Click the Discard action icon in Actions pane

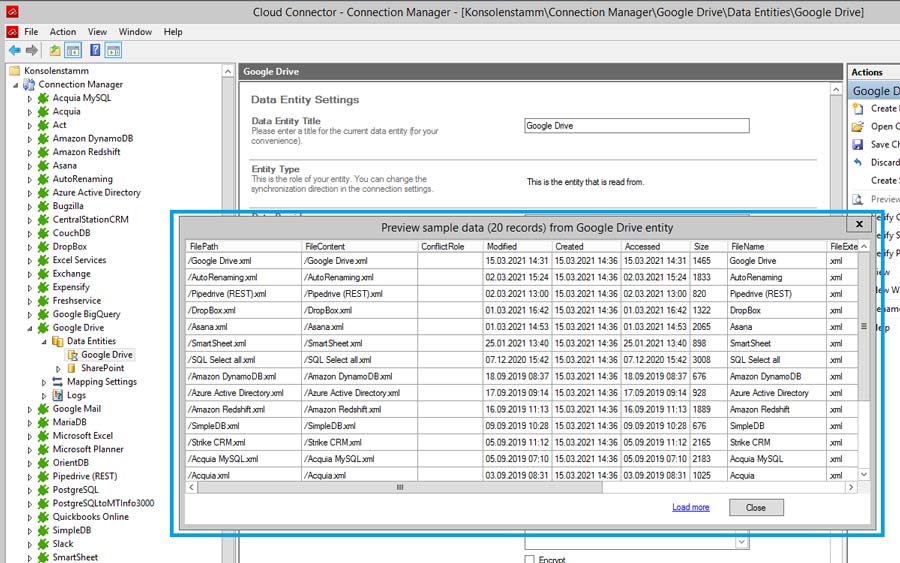pyautogui.click(x=857, y=162)
